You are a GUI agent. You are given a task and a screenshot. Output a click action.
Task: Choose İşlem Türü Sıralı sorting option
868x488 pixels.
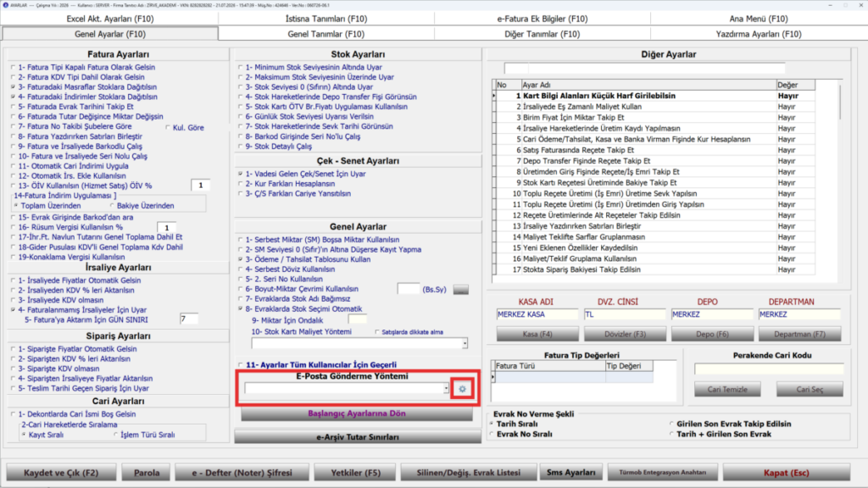(115, 435)
